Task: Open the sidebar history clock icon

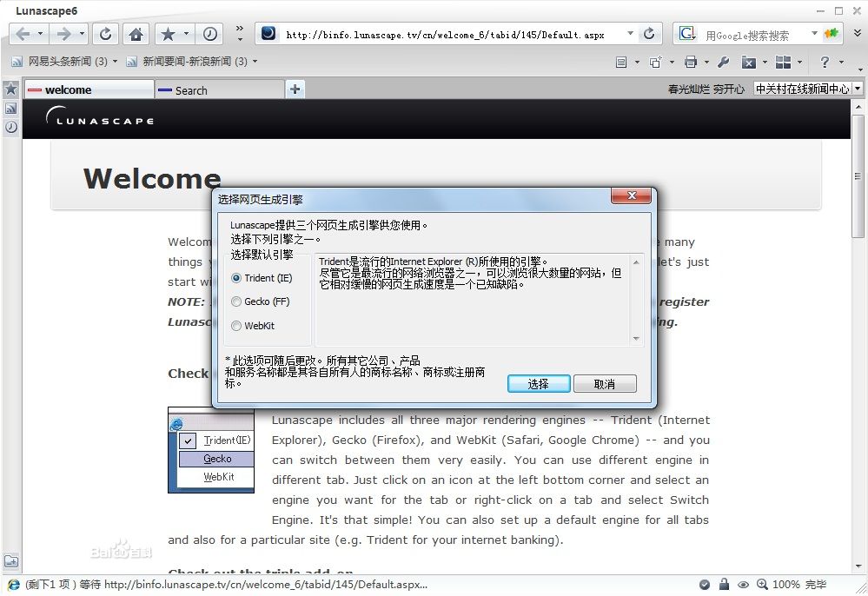Action: [x=11, y=127]
